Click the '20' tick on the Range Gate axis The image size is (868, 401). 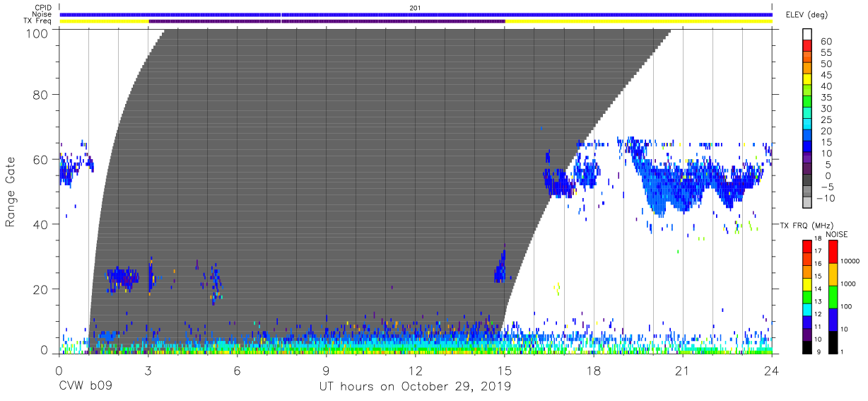pos(41,289)
